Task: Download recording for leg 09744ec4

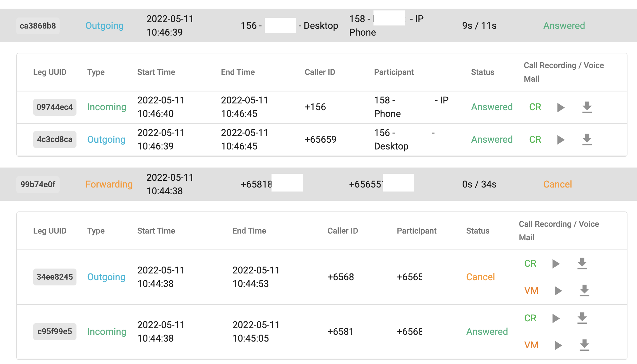Action: click(587, 107)
